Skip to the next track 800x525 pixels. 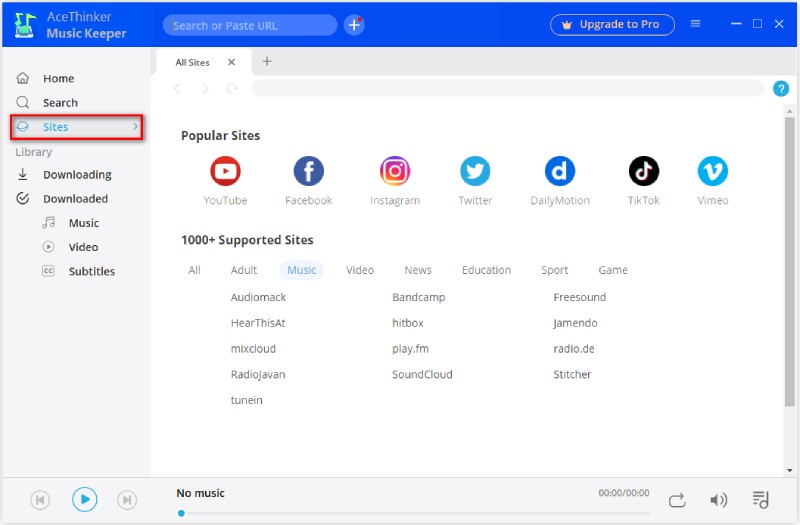coord(127,499)
